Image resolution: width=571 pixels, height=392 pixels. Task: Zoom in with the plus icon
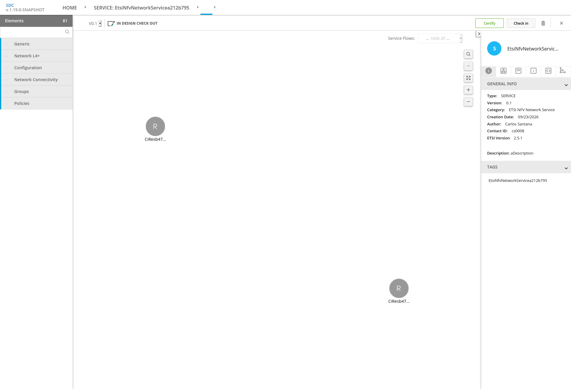(468, 90)
